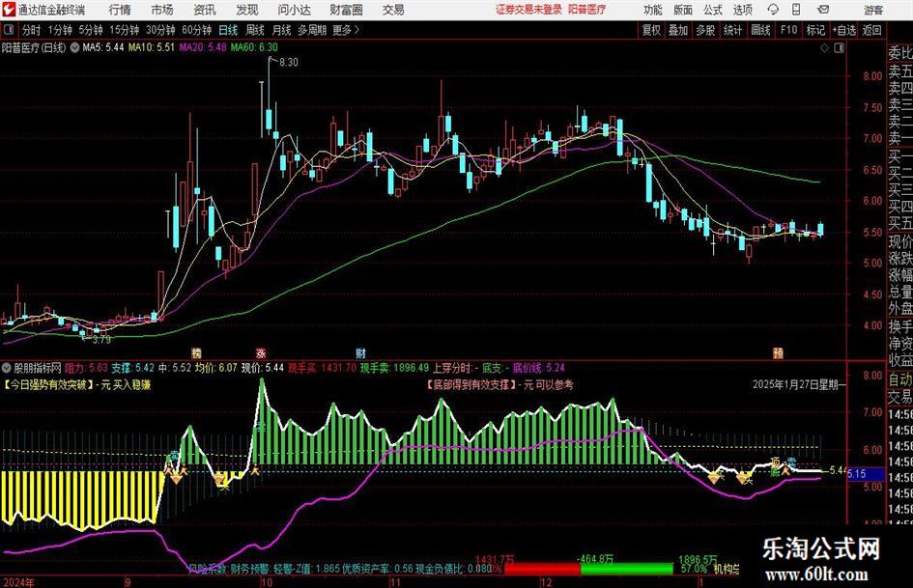Screen dimensions: 913x588
Task: Click the 2025年1月27日星期一 date label
Action: tap(799, 384)
